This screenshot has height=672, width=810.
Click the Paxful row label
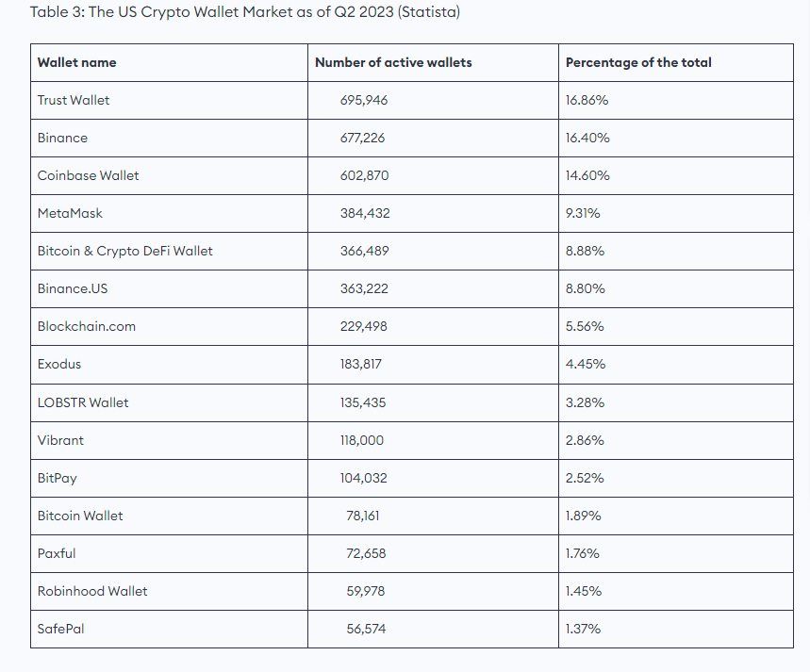click(x=57, y=553)
